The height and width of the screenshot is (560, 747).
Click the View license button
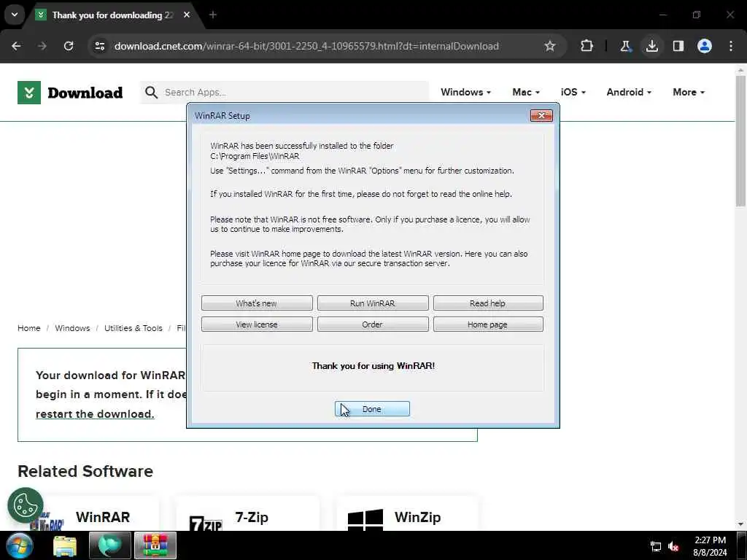[257, 324]
